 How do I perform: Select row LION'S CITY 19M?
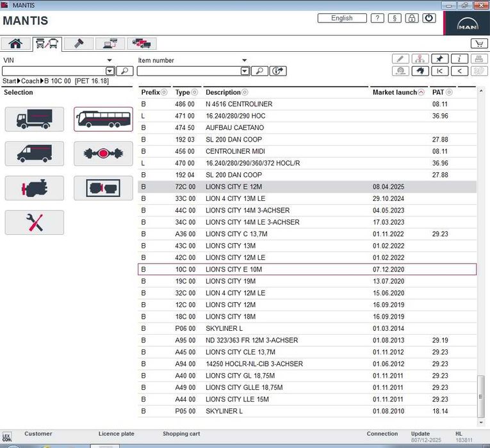pos(307,282)
